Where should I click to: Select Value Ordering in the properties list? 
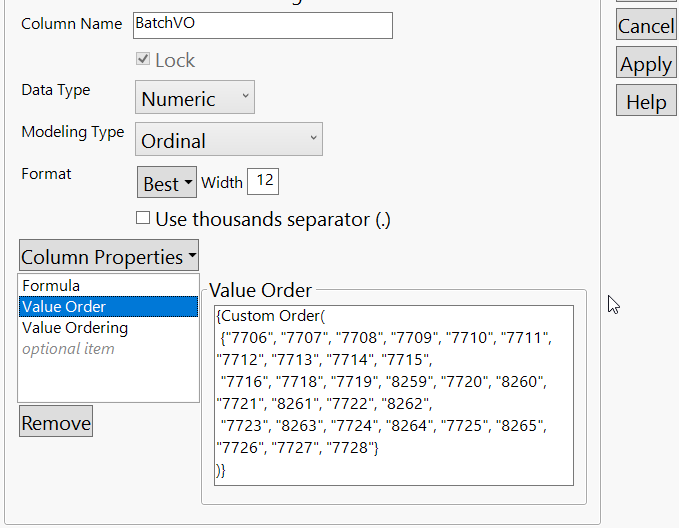[75, 328]
